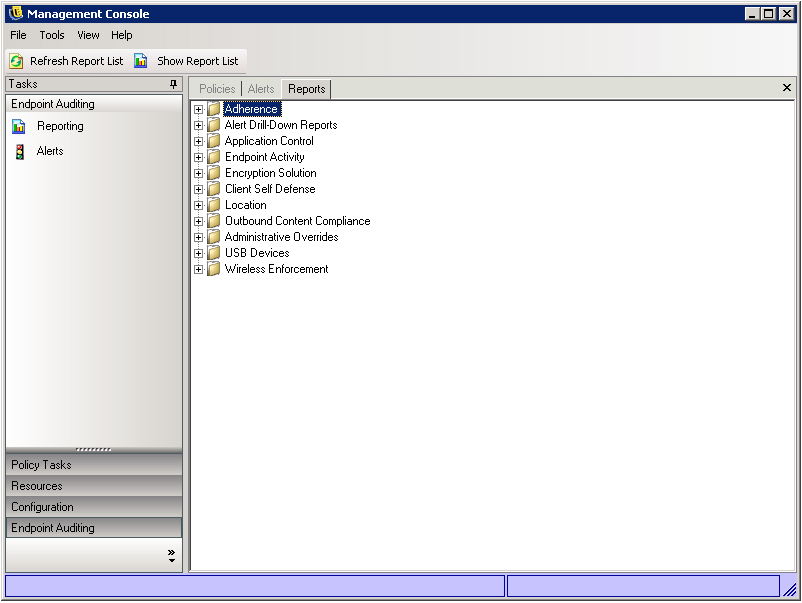Select the USB Devices folder icon

pos(214,253)
